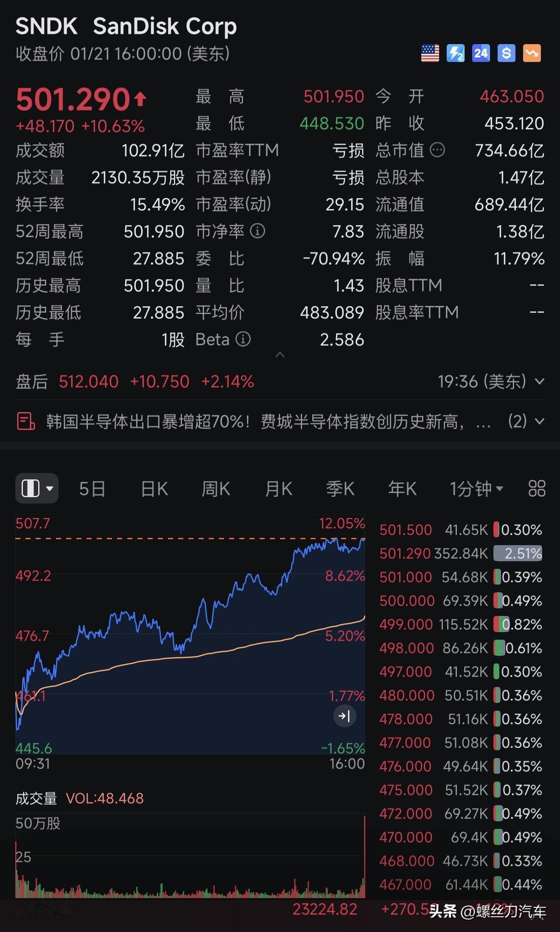This screenshot has width=560, height=932.
Task: Tap the market cap value 734.66亿
Action: point(510,151)
